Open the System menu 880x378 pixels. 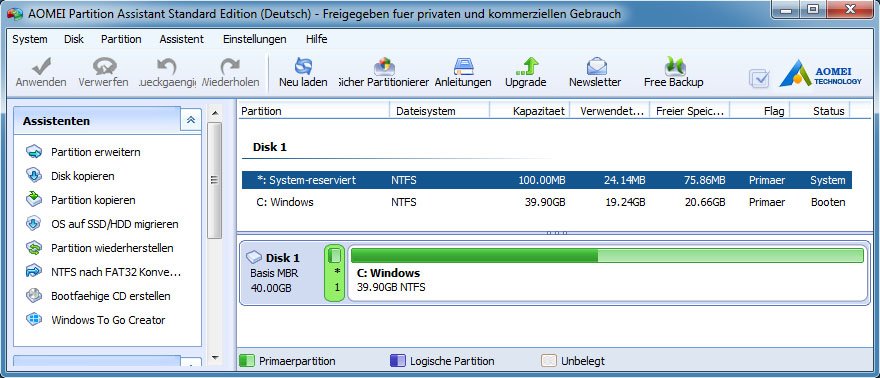(x=30, y=39)
